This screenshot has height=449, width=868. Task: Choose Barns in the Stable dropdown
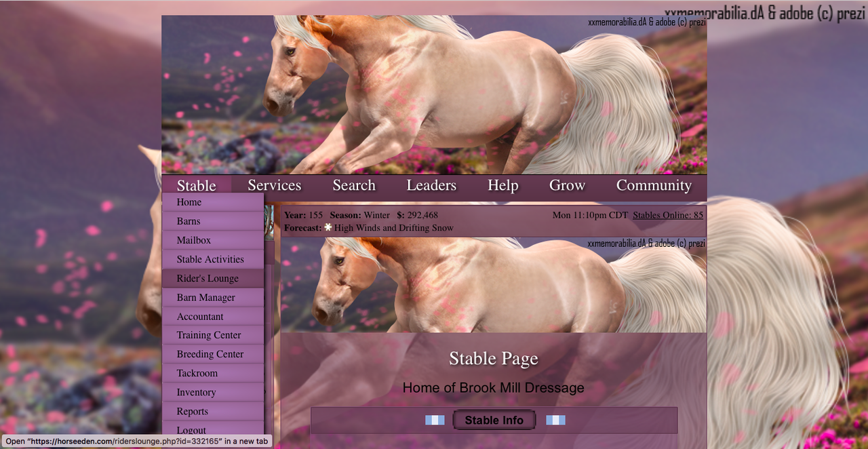[x=213, y=221]
